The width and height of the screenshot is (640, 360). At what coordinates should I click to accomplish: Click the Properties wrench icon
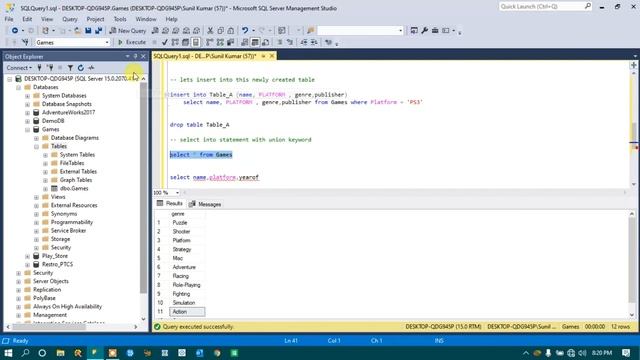point(424,31)
